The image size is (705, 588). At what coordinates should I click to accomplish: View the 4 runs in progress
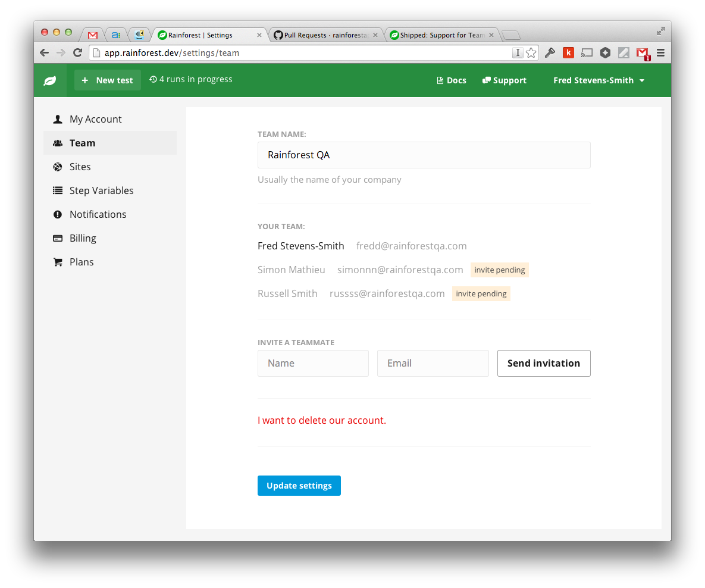click(x=190, y=79)
